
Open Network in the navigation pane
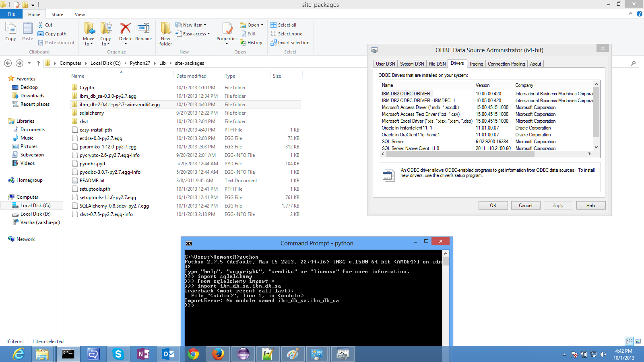pyautogui.click(x=25, y=239)
